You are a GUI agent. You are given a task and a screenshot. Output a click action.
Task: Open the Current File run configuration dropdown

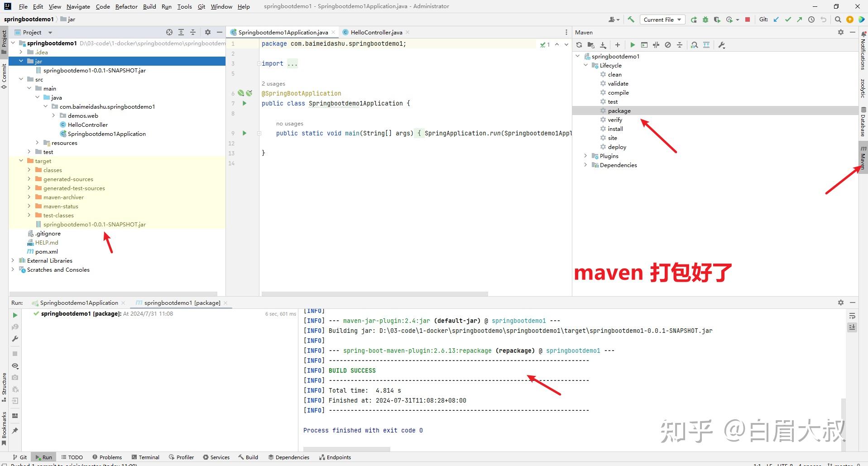[662, 19]
